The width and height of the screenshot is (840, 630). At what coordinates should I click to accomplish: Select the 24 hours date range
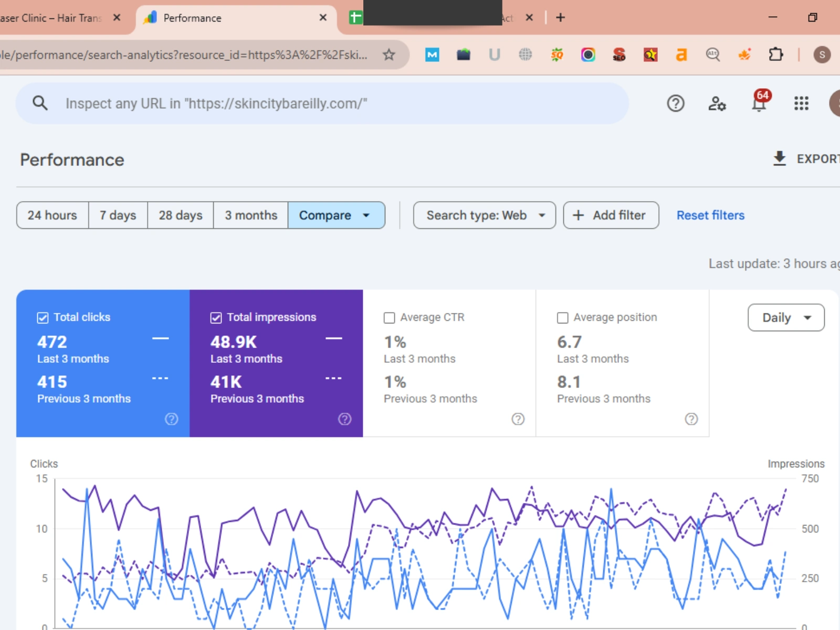[x=52, y=215]
